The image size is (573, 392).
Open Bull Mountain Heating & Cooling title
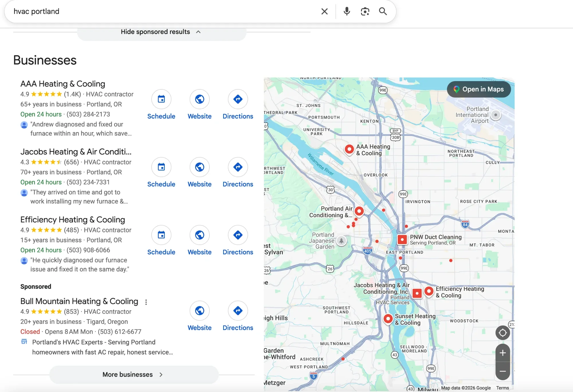point(79,301)
